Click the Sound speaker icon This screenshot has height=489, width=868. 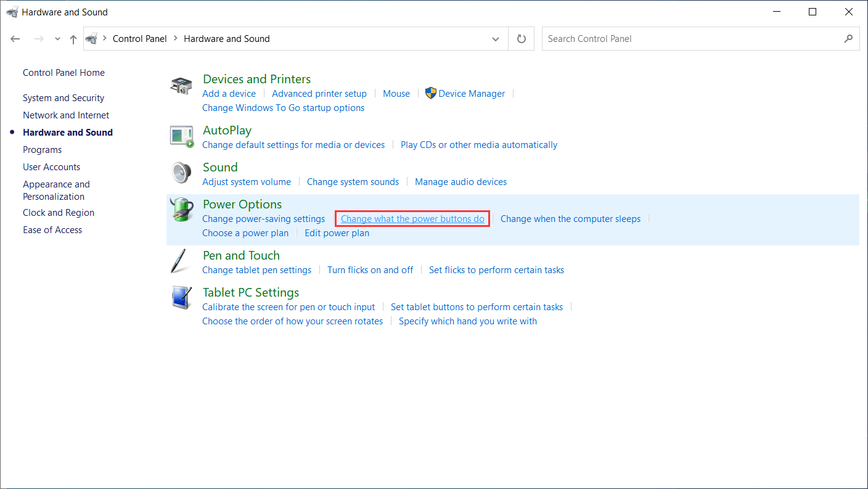click(181, 174)
